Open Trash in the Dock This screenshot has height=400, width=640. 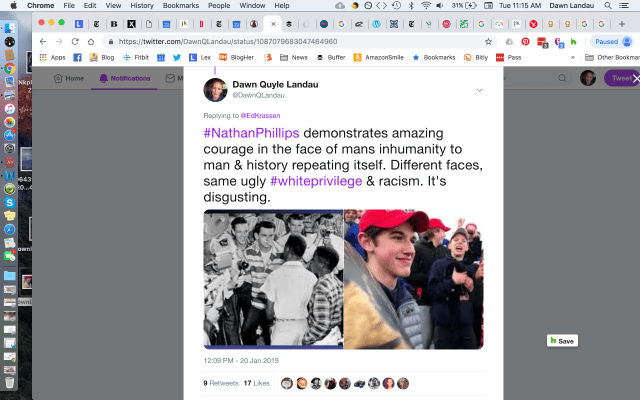9,382
